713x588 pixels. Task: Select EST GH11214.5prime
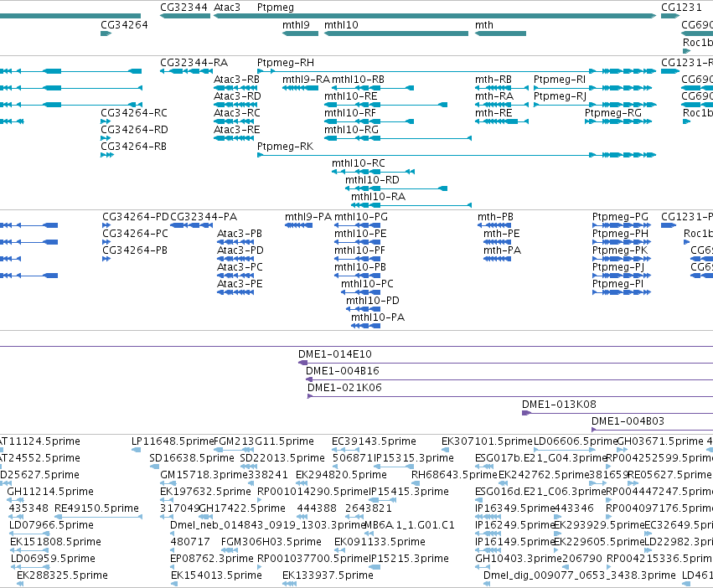pyautogui.click(x=50, y=492)
